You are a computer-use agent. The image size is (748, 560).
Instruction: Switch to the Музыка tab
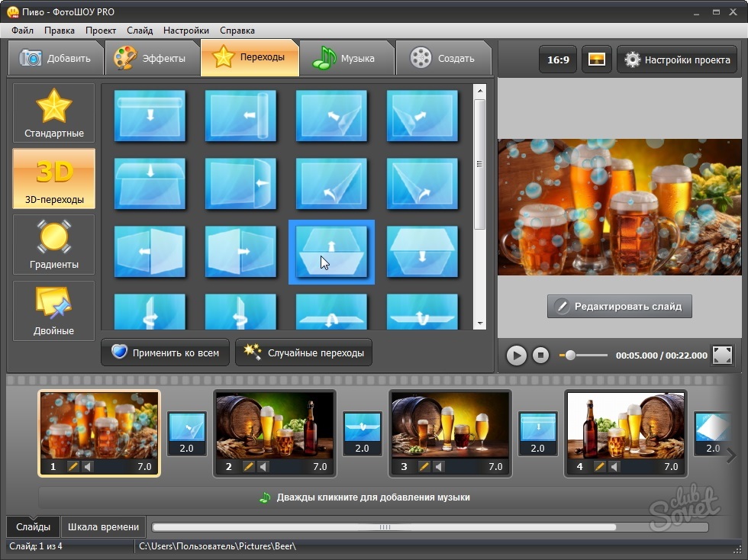(x=347, y=58)
